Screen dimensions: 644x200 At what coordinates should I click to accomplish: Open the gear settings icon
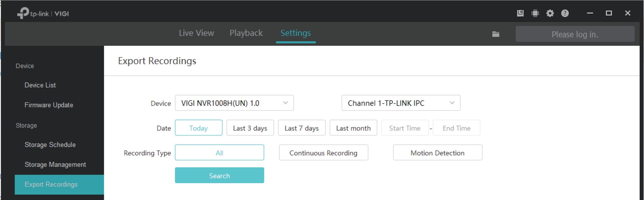550,13
